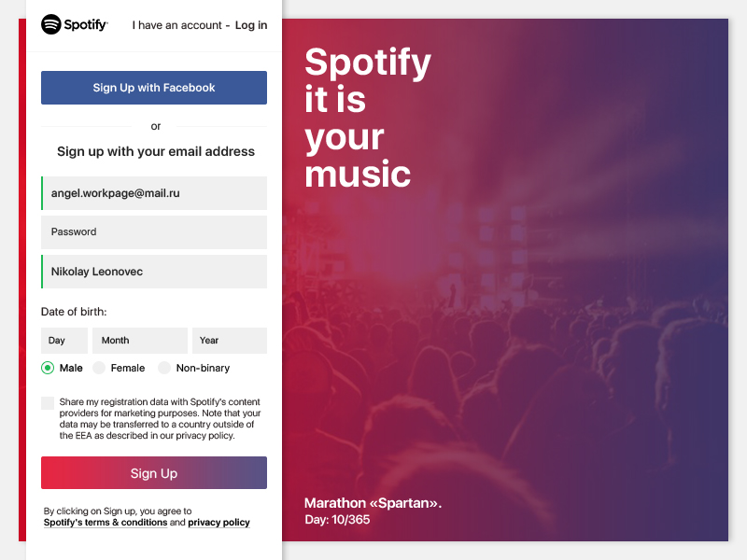Click the Spotify logo

tap(75, 25)
